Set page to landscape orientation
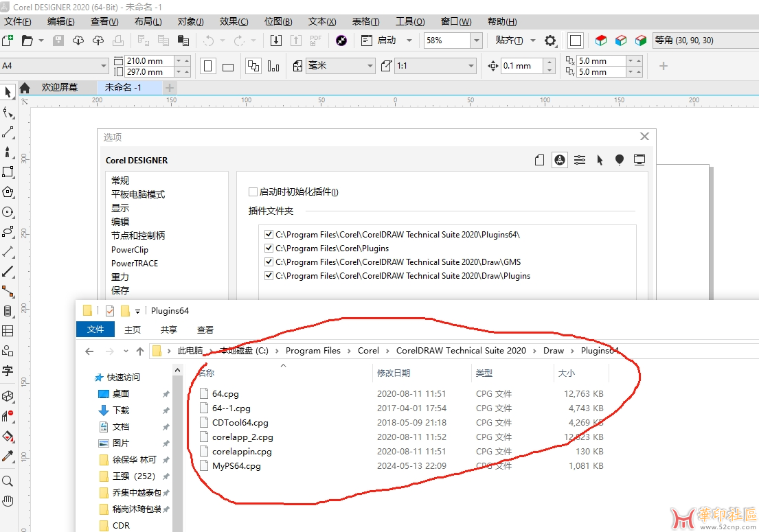Screen dimensions: 759x532 point(228,67)
